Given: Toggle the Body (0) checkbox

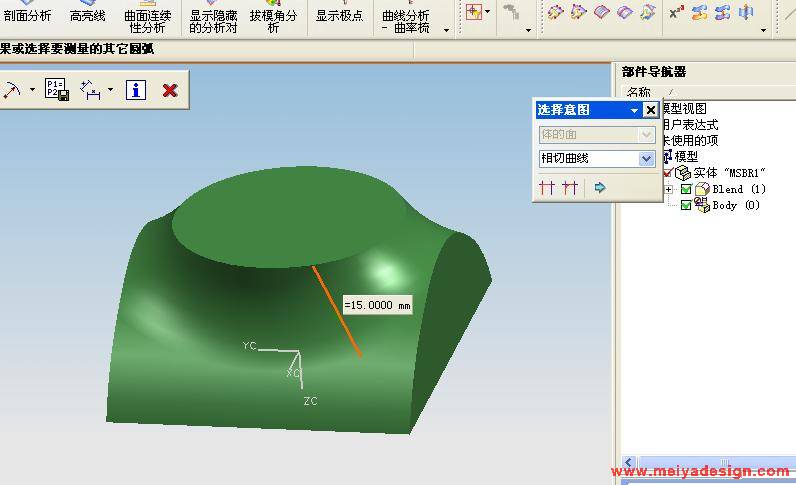Looking at the screenshot, I should (686, 205).
